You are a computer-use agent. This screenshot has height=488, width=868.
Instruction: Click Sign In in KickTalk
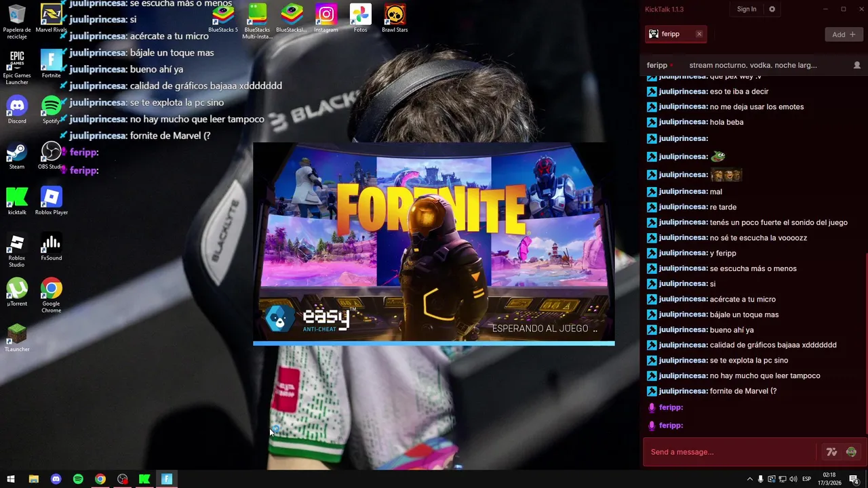click(x=747, y=9)
